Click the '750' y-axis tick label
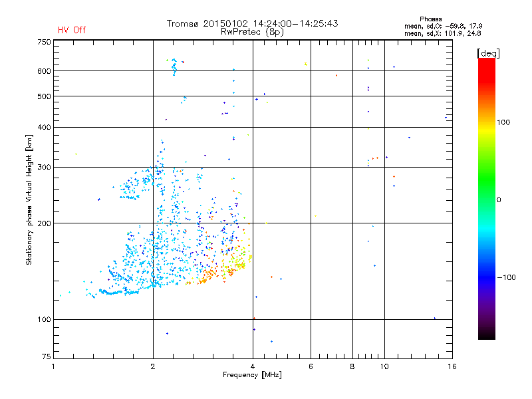The width and height of the screenshot is (532, 399). [x=44, y=42]
